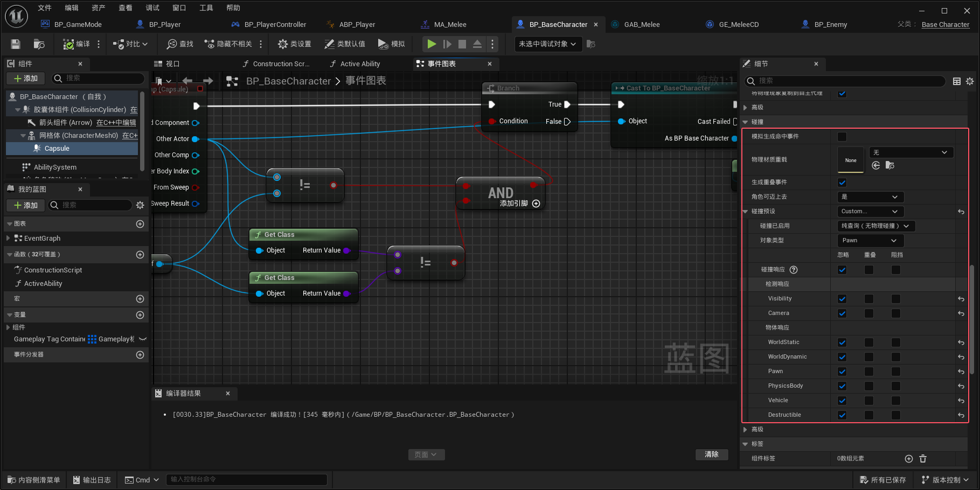Click the Eject button in toolbar

(477, 44)
